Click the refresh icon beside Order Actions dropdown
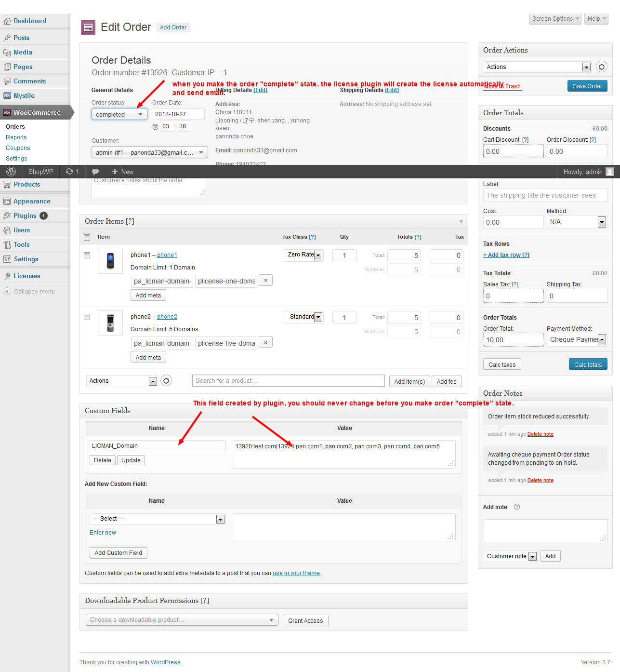Screen dimensions: 620x672 pos(601,67)
